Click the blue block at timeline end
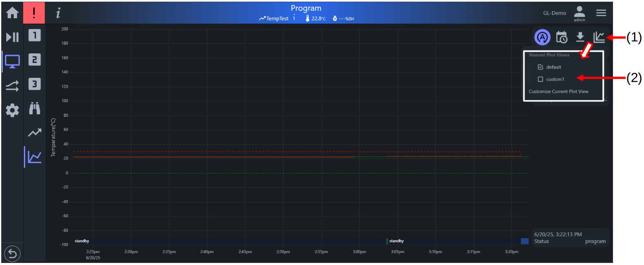Viewport: 644px width, 265px height. click(x=525, y=241)
